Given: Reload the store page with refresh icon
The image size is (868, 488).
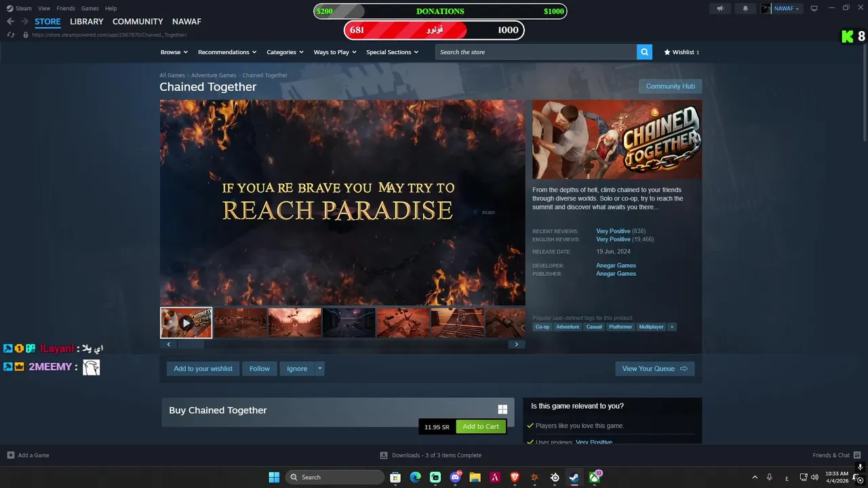Looking at the screenshot, I should pyautogui.click(x=11, y=35).
